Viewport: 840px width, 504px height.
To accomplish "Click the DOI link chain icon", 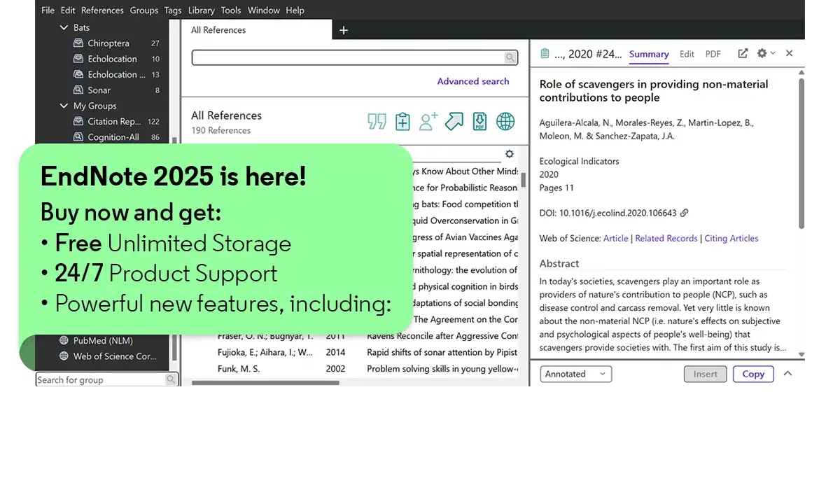I will [685, 213].
